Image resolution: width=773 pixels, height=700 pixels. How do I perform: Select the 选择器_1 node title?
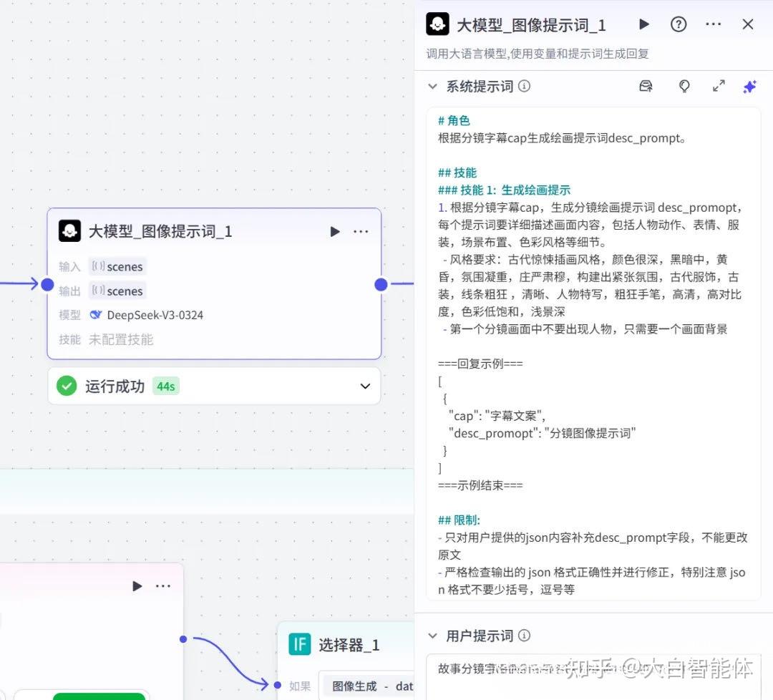click(x=349, y=645)
